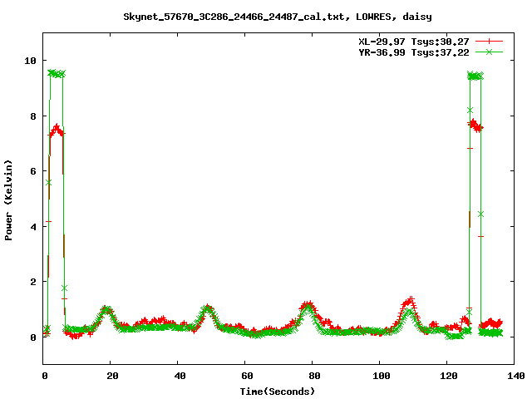Click x-axis tick label 120
Image resolution: width=532 pixels, height=399 pixels.
pos(449,376)
